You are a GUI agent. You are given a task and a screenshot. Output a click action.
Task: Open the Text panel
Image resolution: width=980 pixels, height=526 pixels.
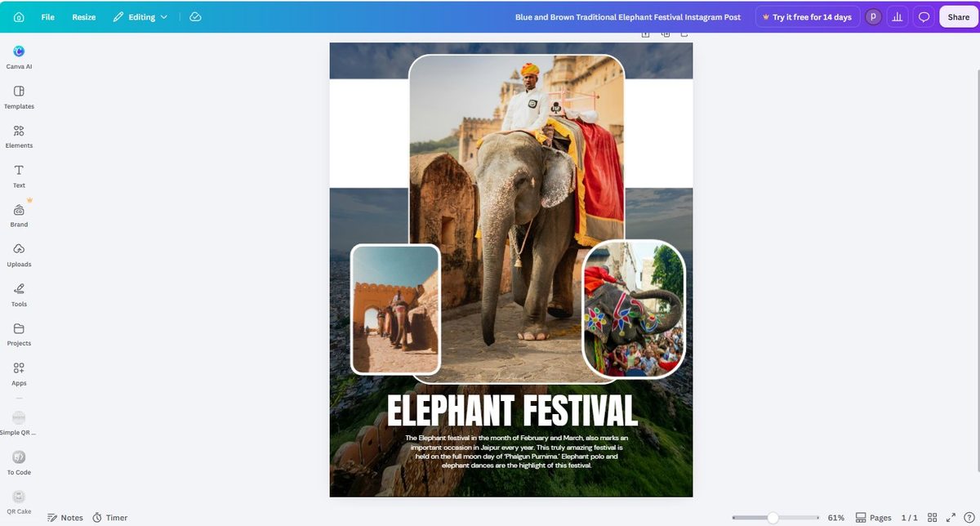point(19,176)
